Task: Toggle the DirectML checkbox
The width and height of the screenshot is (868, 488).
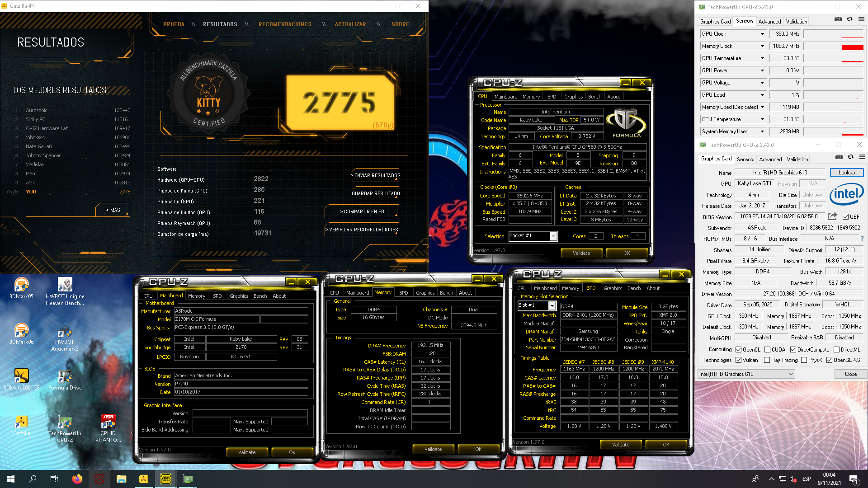Action: tap(836, 350)
